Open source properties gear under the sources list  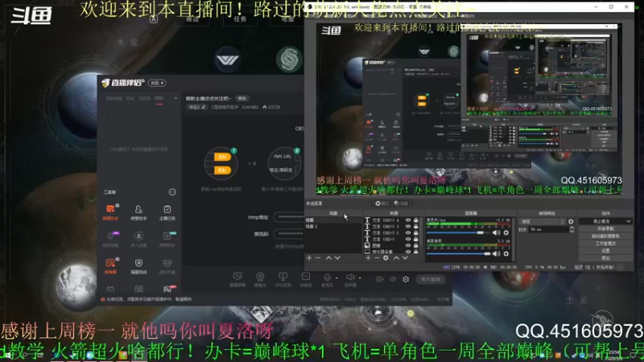(x=386, y=257)
